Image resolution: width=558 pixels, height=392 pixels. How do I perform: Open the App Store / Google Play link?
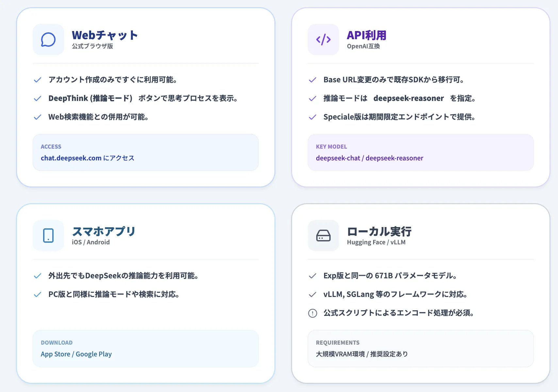(76, 354)
